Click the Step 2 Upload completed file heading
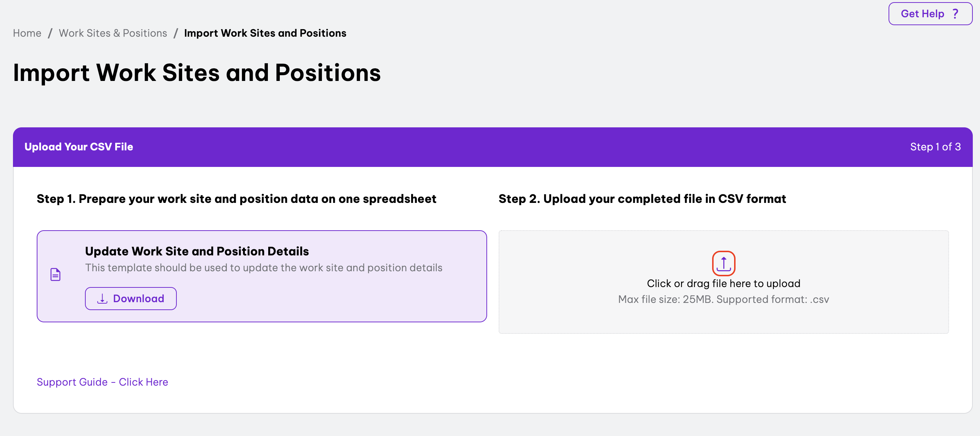Image resolution: width=980 pixels, height=436 pixels. [642, 199]
